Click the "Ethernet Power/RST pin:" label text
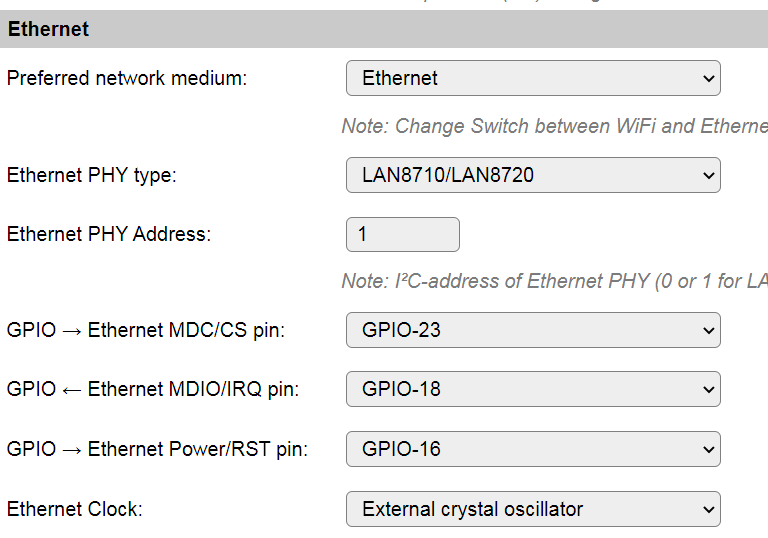The height and width of the screenshot is (538, 768). [198, 449]
